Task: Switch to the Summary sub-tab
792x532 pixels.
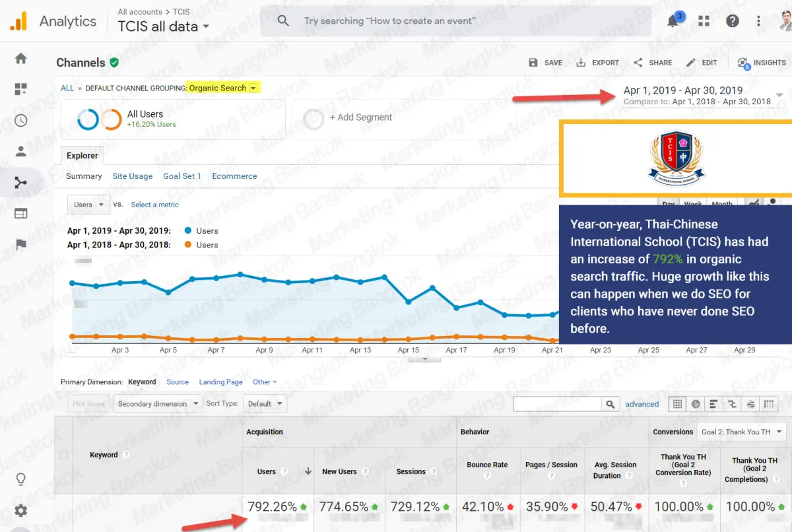Action: tap(84, 176)
